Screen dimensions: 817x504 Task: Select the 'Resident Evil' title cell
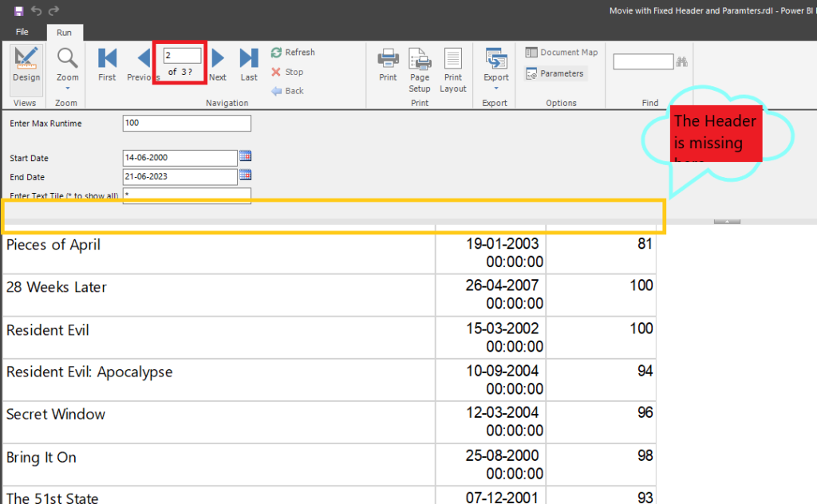click(x=219, y=337)
